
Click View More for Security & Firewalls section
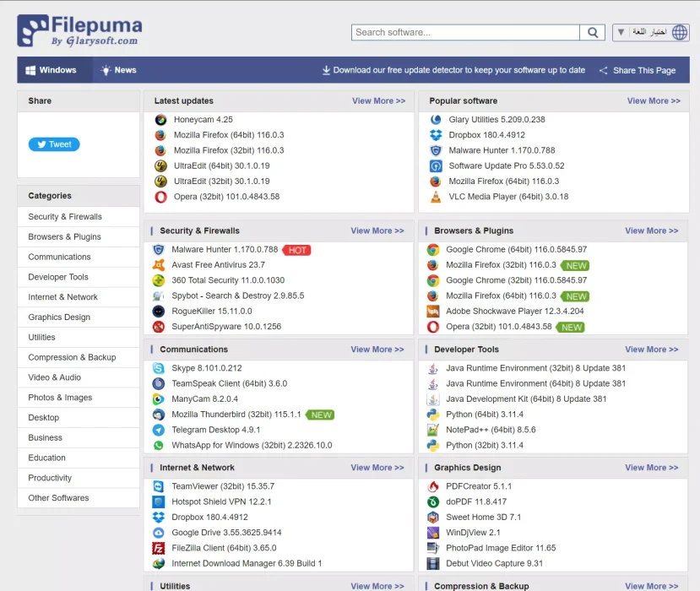point(377,230)
